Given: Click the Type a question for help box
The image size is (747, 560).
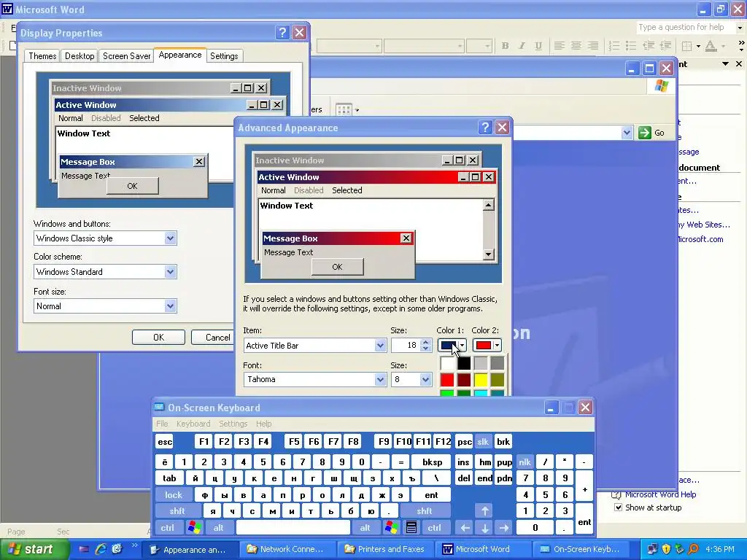Looking at the screenshot, I should click(x=685, y=27).
